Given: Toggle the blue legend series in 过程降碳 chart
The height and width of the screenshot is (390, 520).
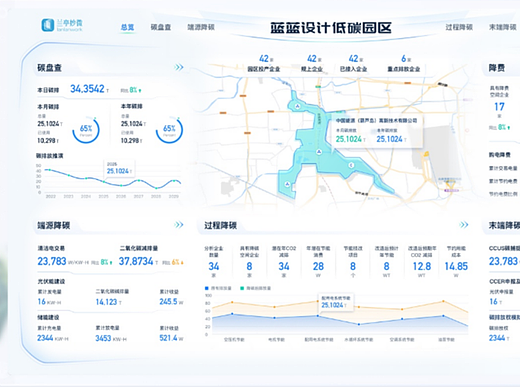Looking at the screenshot, I should pos(218,288).
